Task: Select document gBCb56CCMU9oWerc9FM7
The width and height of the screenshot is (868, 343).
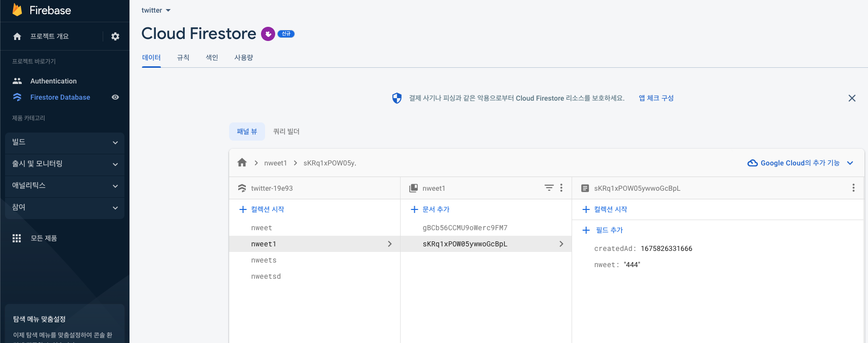Action: click(465, 228)
